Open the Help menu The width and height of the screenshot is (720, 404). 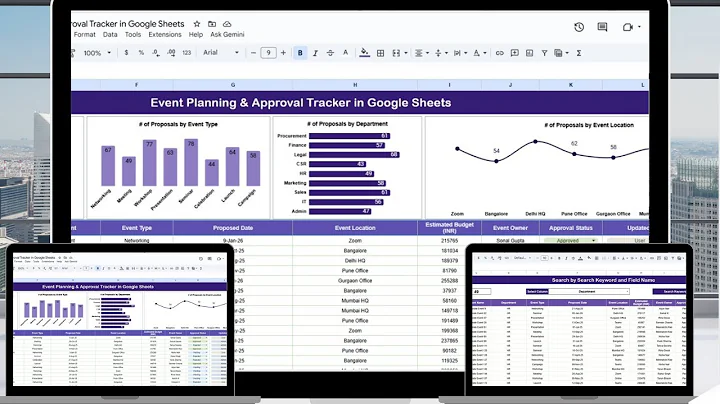196,34
